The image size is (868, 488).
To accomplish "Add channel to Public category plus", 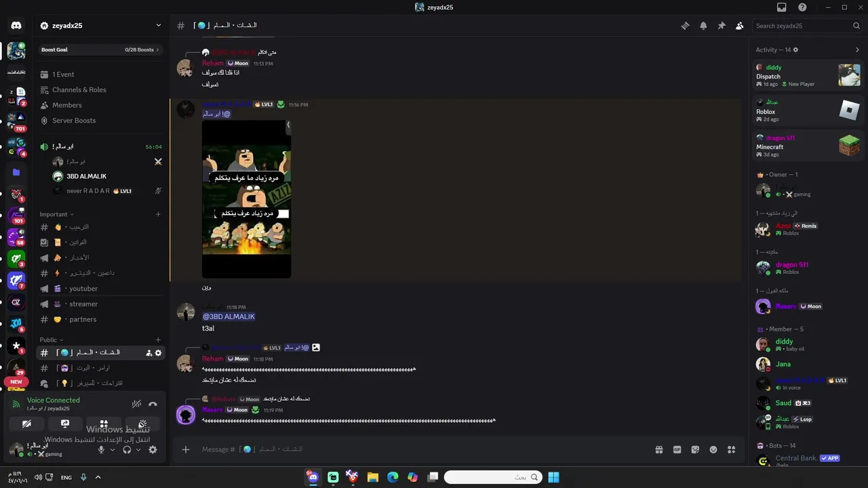I will (x=158, y=340).
